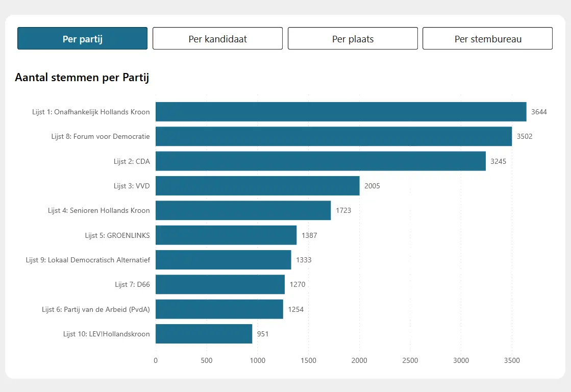571x392 pixels.
Task: Select the GROENLINKS bar
Action: (x=226, y=235)
